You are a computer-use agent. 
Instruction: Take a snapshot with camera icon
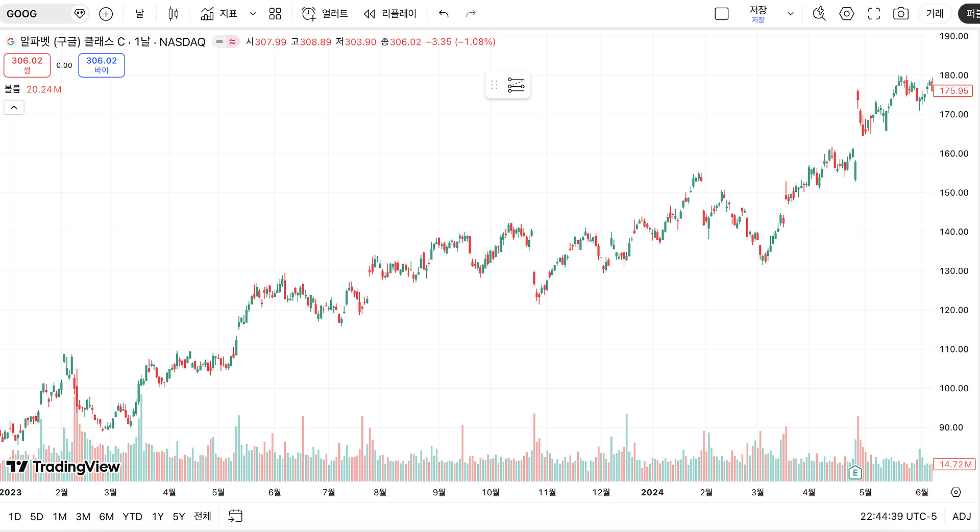click(901, 14)
